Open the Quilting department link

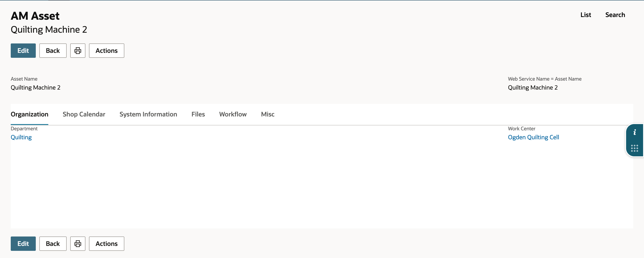[x=21, y=137]
